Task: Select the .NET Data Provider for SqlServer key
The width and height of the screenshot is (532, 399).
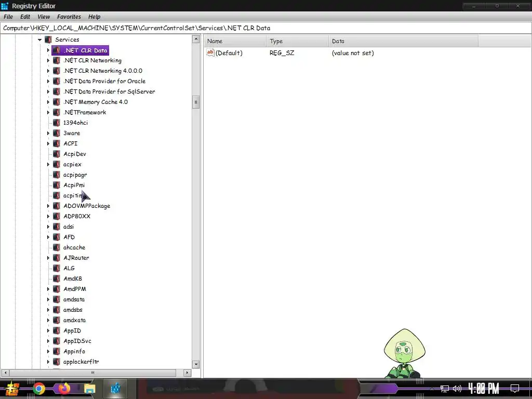Action: (109, 91)
